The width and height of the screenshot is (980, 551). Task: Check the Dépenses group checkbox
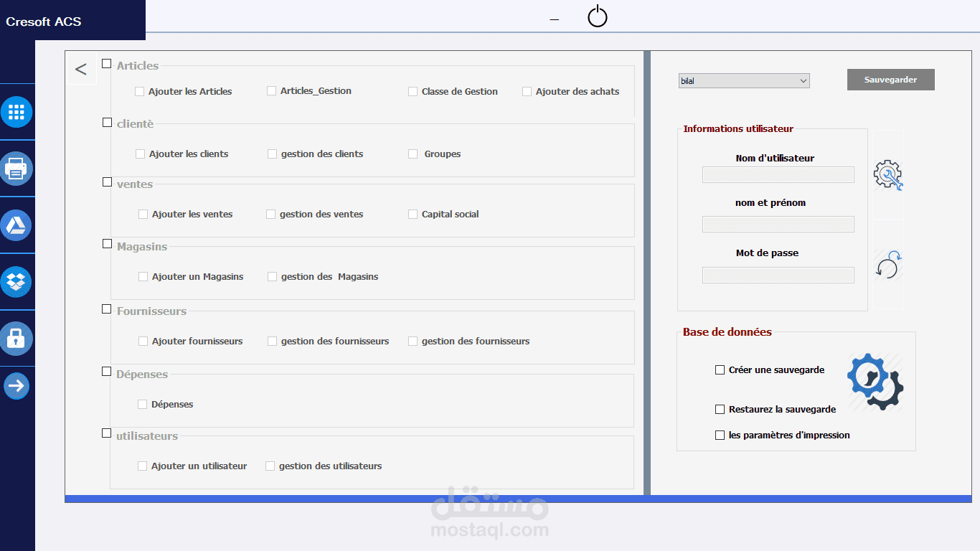[107, 372]
